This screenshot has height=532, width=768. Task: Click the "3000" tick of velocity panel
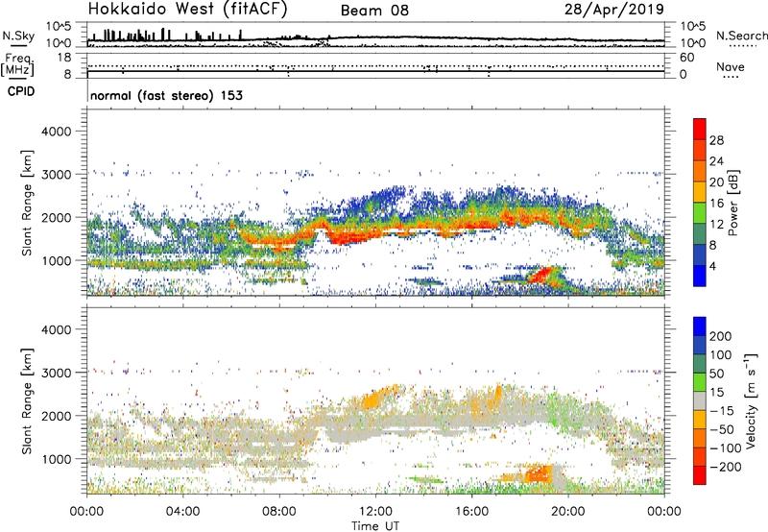tap(57, 373)
